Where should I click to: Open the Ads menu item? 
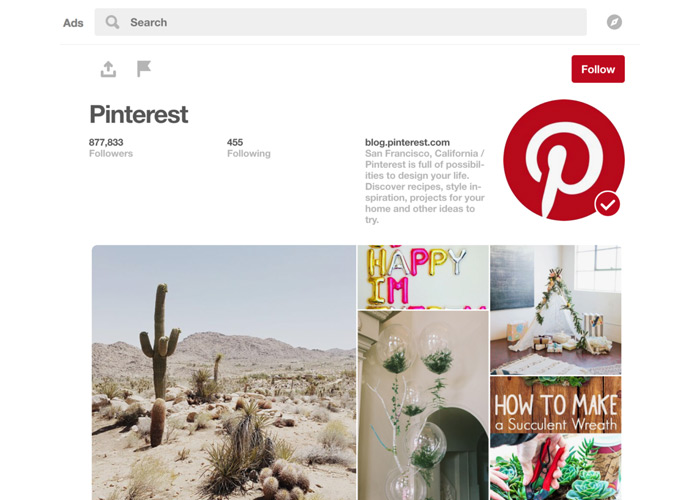click(73, 23)
